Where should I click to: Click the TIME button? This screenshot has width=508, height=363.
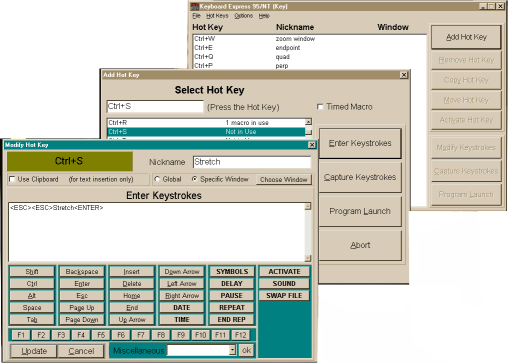(x=182, y=320)
